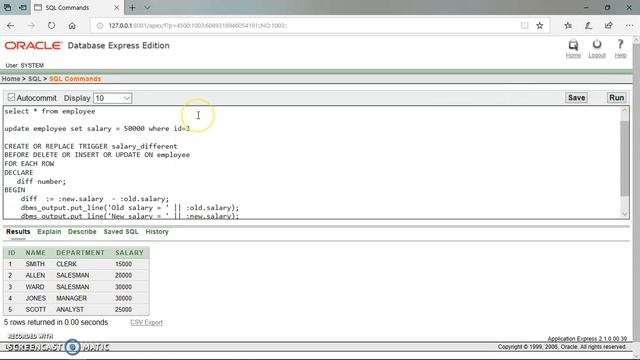This screenshot has width=640, height=360.
Task: Click the 'User: SYSTEM' label
Action: tap(24, 65)
